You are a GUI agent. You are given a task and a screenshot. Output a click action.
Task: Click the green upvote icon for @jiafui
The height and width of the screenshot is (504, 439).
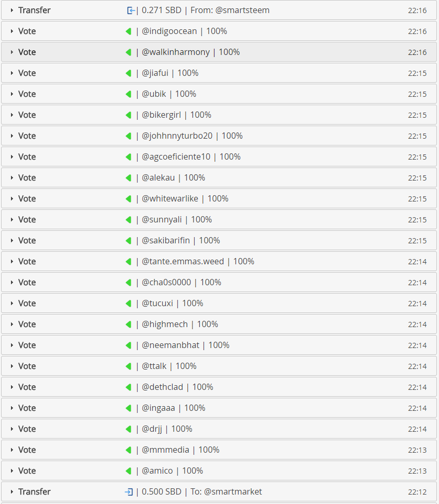coord(129,73)
